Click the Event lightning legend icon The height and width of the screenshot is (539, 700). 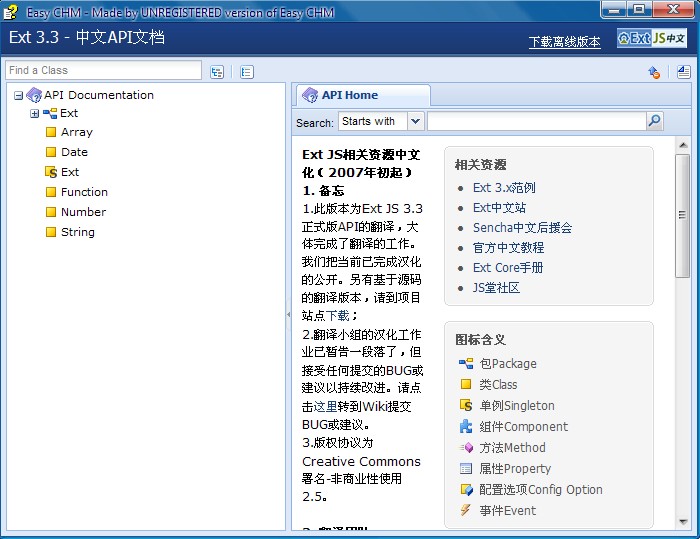click(466, 510)
